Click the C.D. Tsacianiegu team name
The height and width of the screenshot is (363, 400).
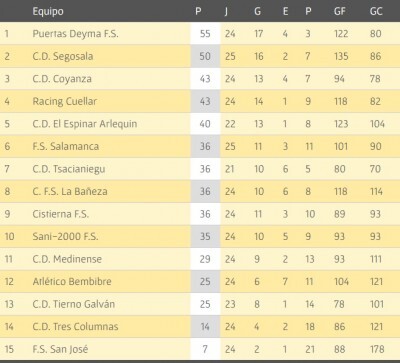69,169
